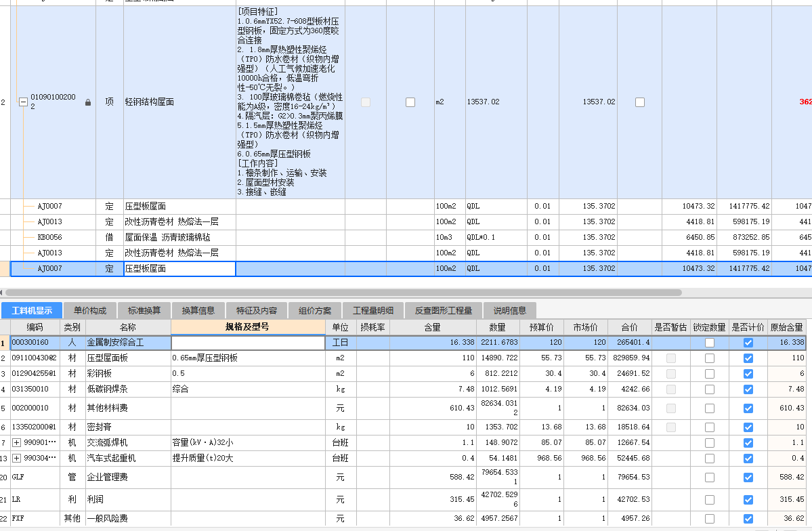Click the 压型板屋面 name edit box in highlighted row
Screen dimensions: 812x531
click(x=179, y=268)
